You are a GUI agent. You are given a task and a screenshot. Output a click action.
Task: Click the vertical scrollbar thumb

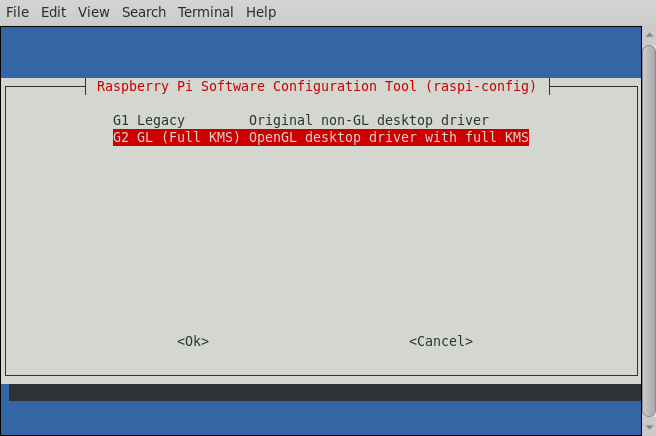coord(649,231)
